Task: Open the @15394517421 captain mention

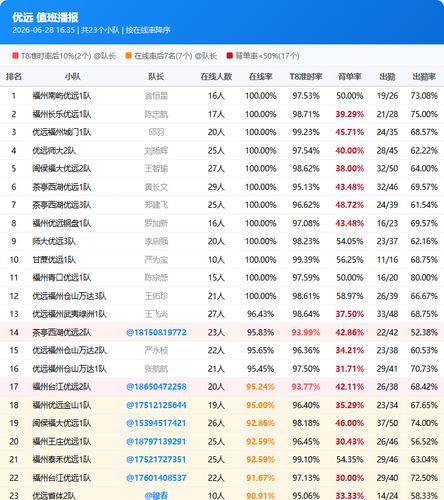Action: click(156, 423)
